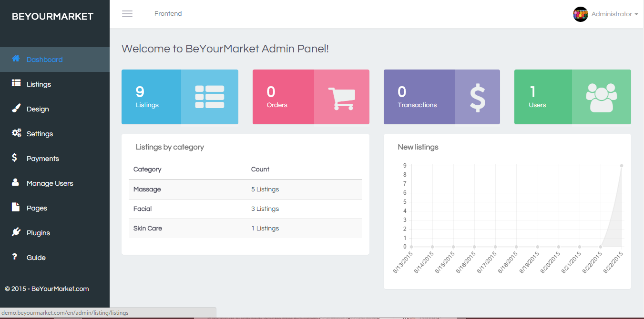Open the Plugins menu item

click(55, 233)
